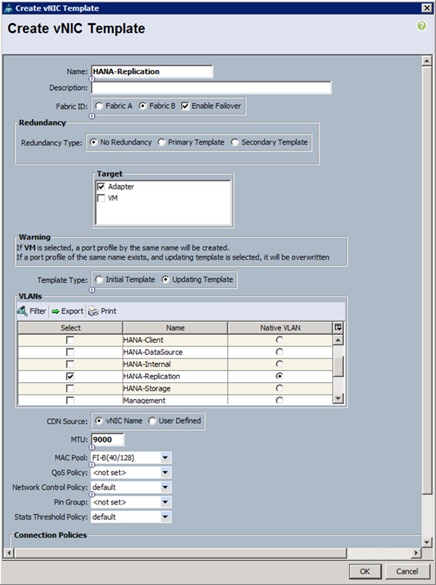This screenshot has width=436, height=585.
Task: Expand the QoS Policy dropdown
Action: (x=166, y=473)
